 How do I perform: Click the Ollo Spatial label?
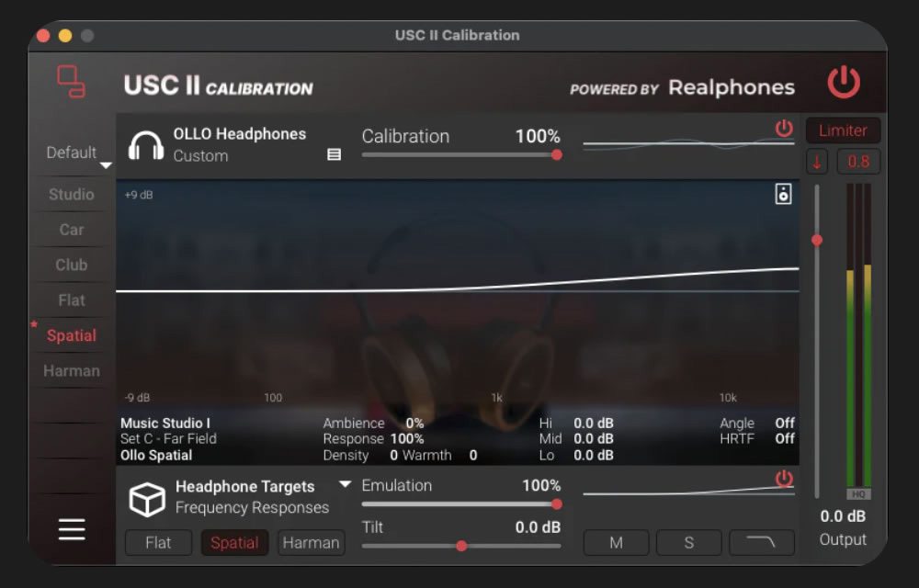156,455
